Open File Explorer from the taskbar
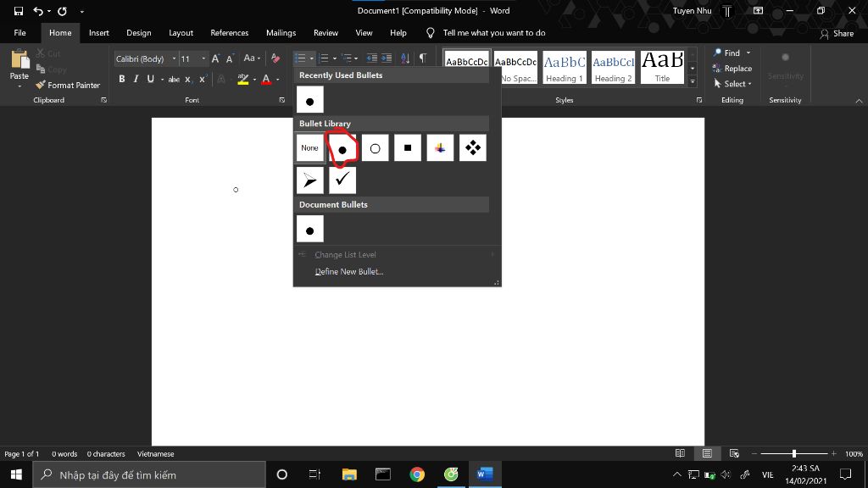 [x=349, y=474]
